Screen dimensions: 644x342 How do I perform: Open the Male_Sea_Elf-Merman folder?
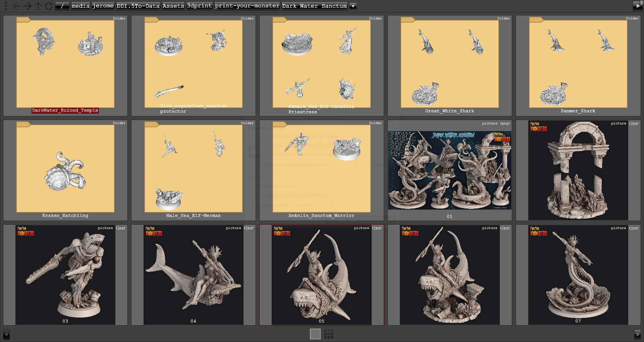(x=194, y=170)
